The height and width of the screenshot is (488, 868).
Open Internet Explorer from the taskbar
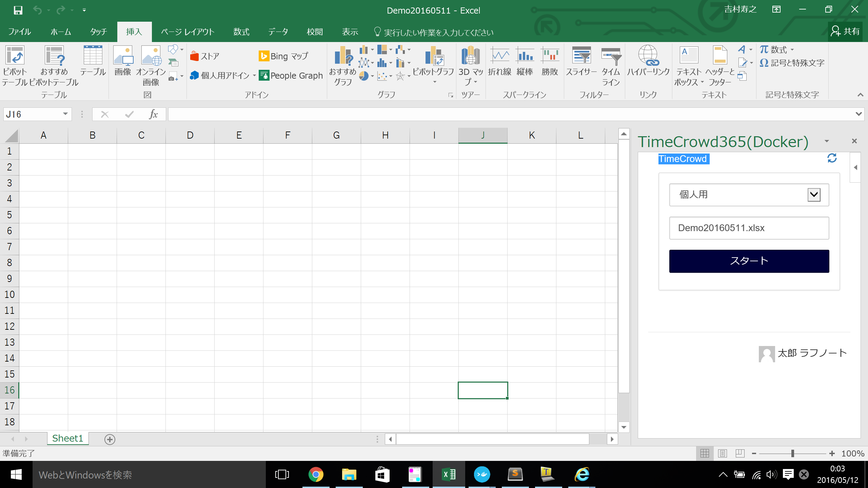coord(582,474)
